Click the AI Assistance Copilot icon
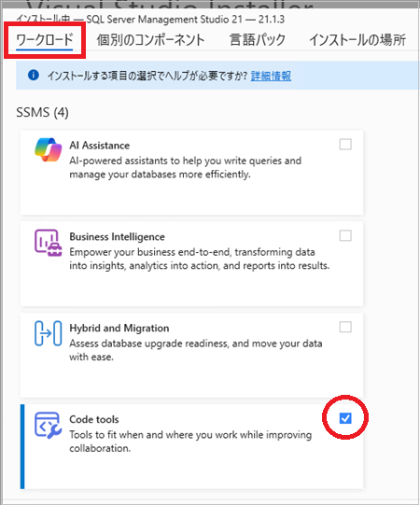The width and height of the screenshot is (420, 505). 48,149
